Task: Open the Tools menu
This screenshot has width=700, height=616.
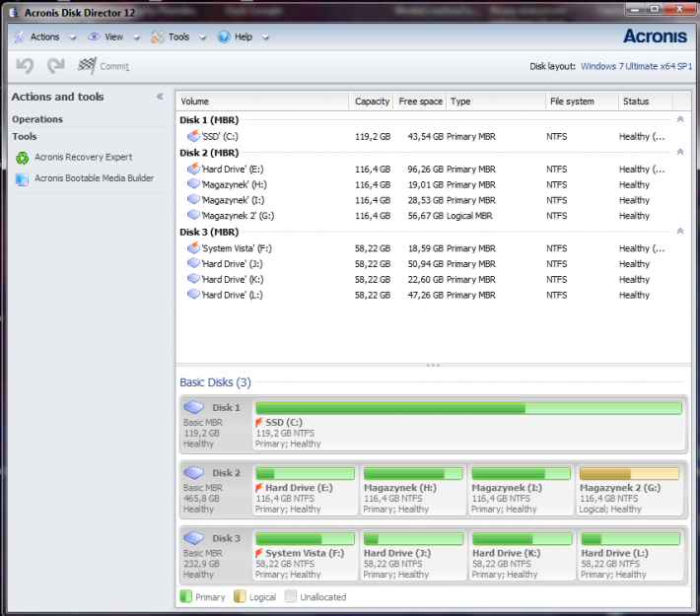Action: pyautogui.click(x=179, y=37)
